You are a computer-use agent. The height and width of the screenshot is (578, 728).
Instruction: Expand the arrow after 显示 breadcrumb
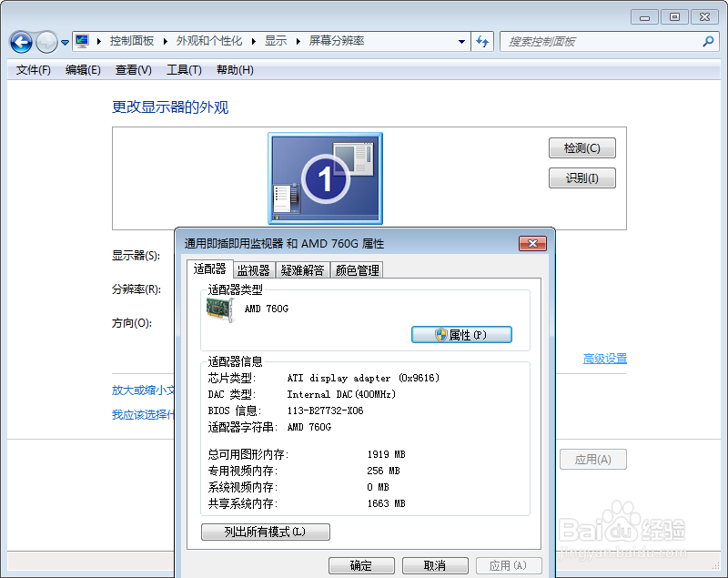[298, 41]
